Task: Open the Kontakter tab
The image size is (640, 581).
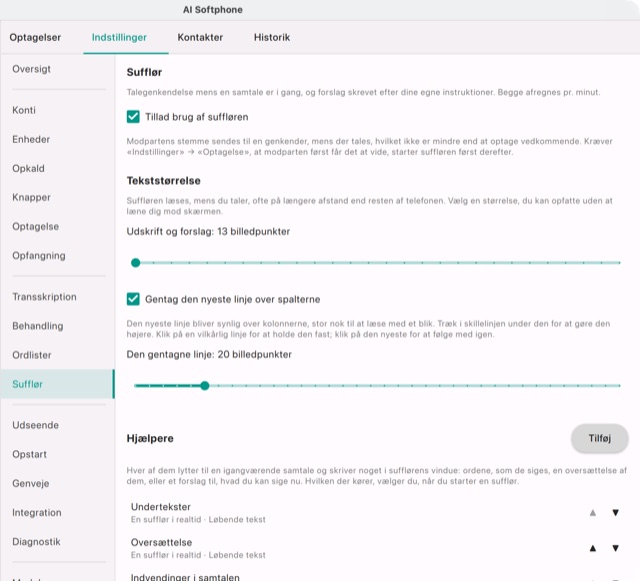Action: point(200,37)
